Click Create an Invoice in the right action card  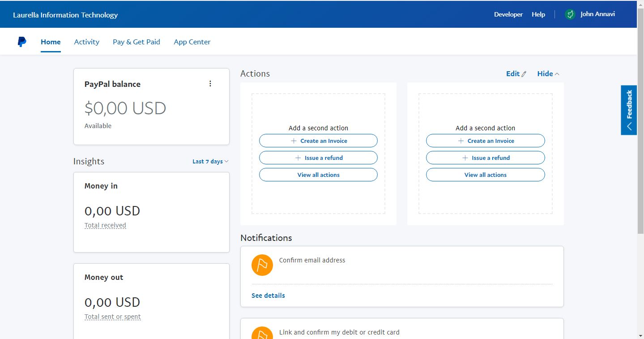[485, 141]
